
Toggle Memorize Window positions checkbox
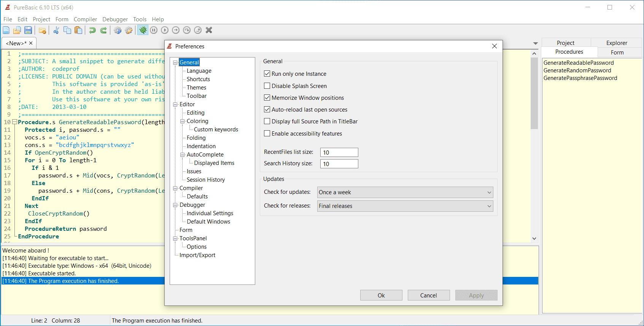[267, 98]
